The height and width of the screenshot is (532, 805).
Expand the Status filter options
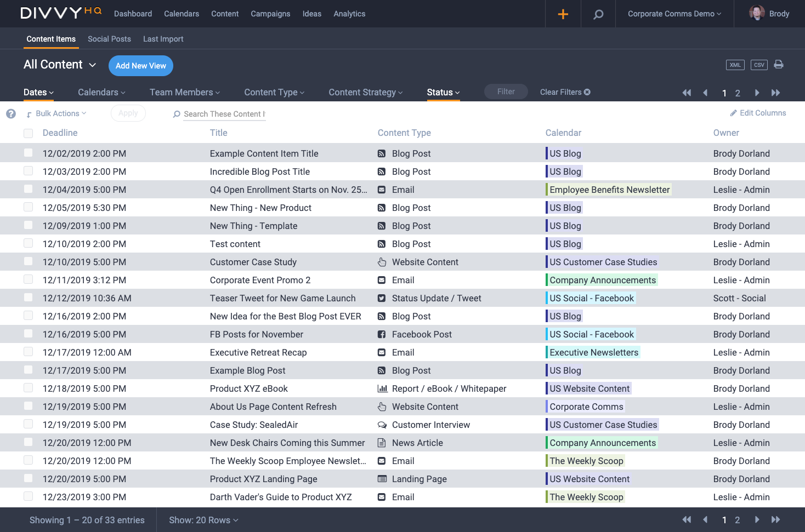(443, 92)
